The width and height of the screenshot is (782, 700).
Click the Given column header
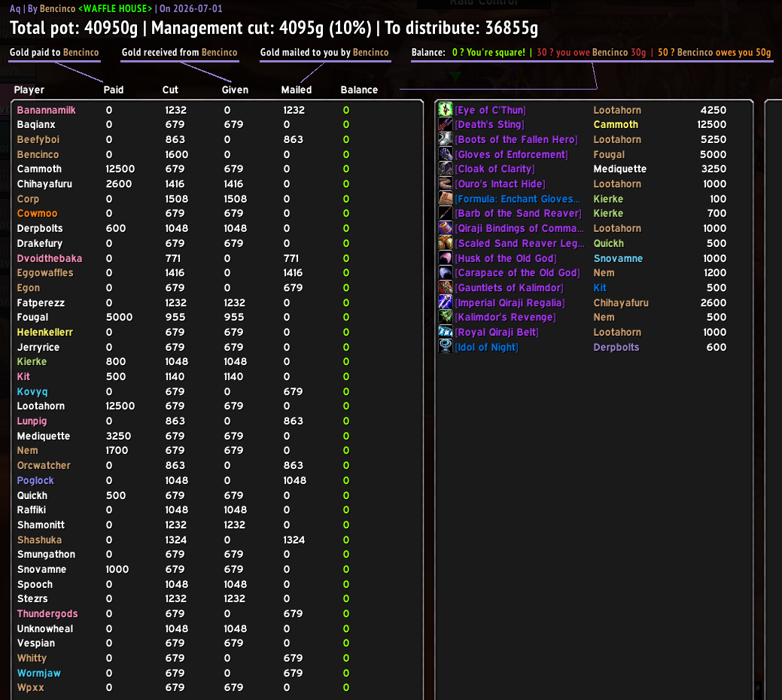click(235, 90)
